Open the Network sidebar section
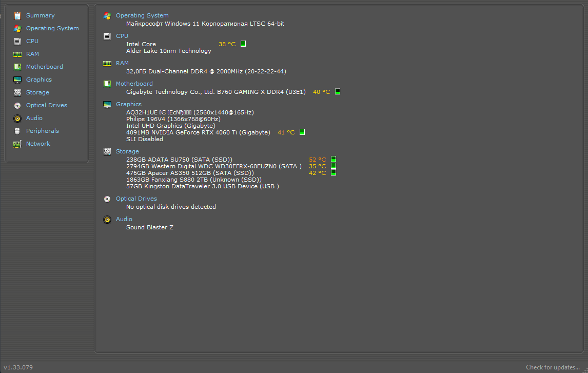 click(38, 144)
